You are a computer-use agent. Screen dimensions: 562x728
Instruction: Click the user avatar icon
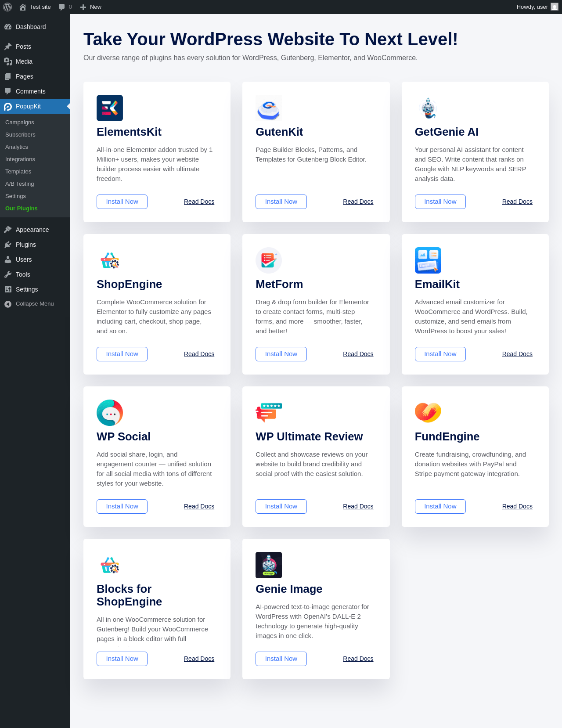(x=555, y=7)
